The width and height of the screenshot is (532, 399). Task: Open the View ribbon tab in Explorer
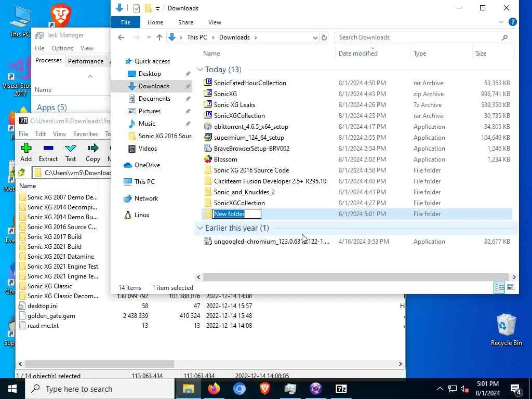215,22
